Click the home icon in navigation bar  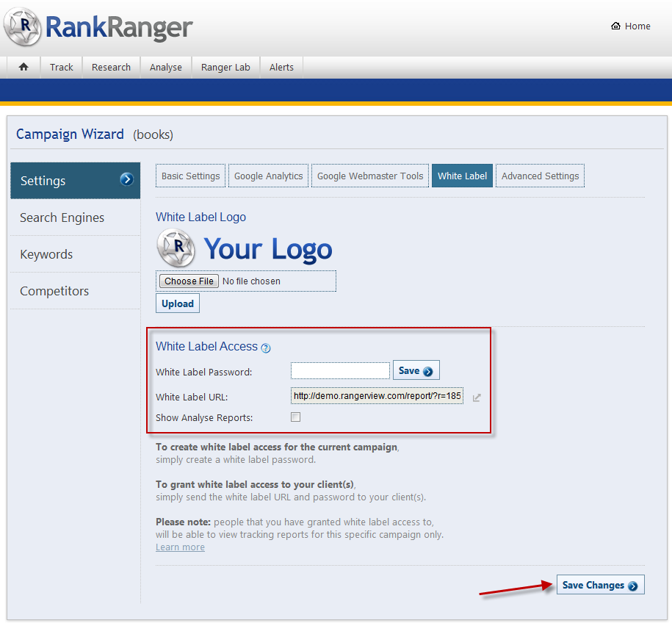(24, 67)
